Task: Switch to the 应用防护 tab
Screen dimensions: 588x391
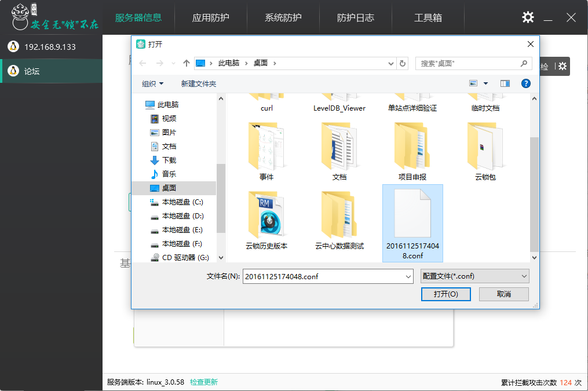Action: tap(211, 17)
